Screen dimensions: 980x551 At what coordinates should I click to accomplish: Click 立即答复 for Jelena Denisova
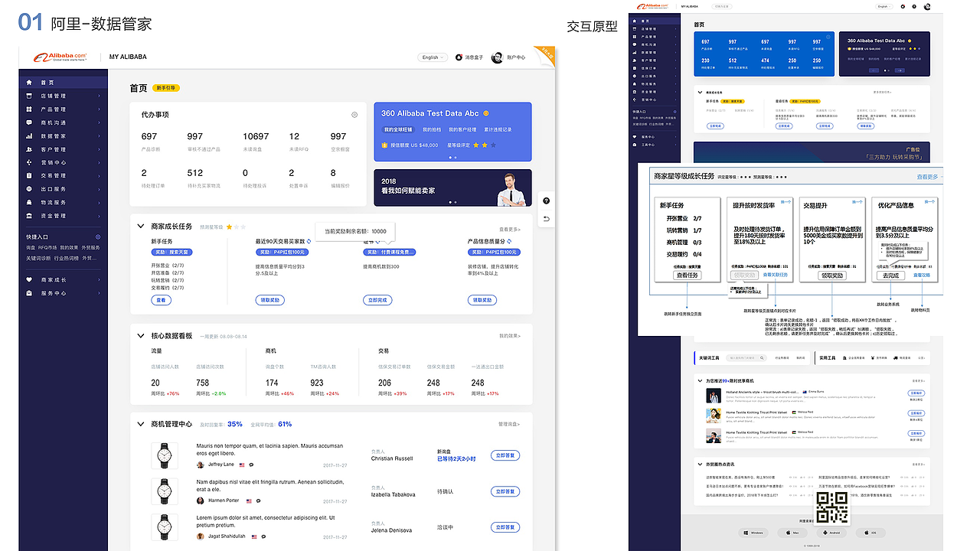point(505,527)
